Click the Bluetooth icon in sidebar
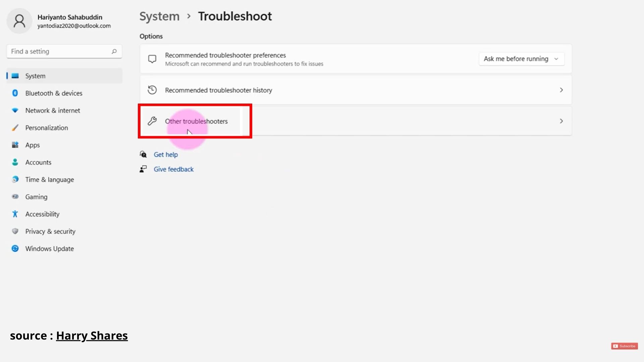 click(15, 93)
